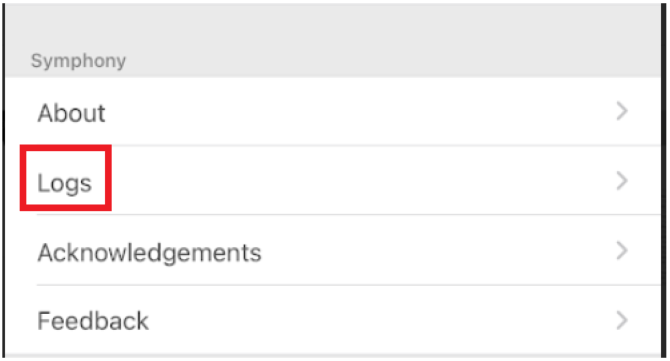670x361 pixels.
Task: Open the Acknowledgements settings row
Action: click(333, 250)
